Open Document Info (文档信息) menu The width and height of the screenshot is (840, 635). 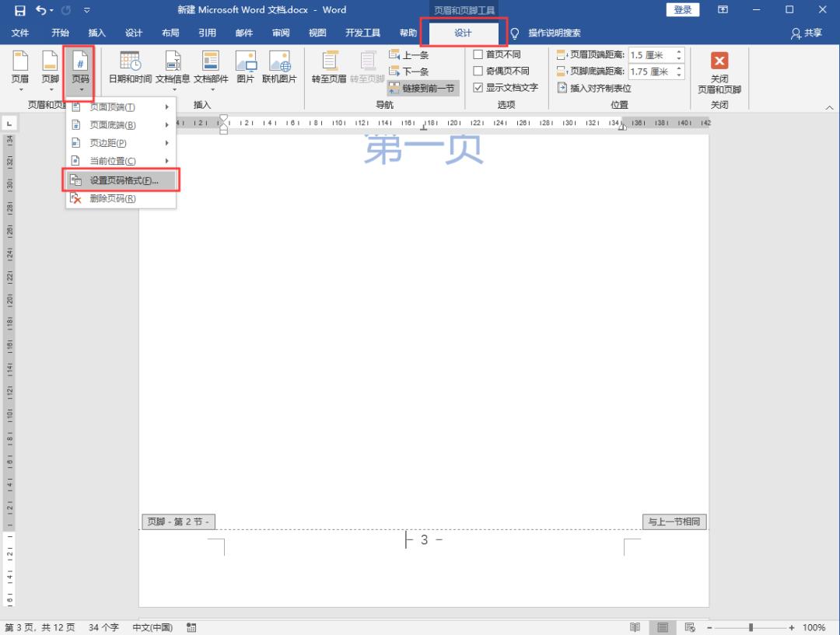tap(173, 70)
